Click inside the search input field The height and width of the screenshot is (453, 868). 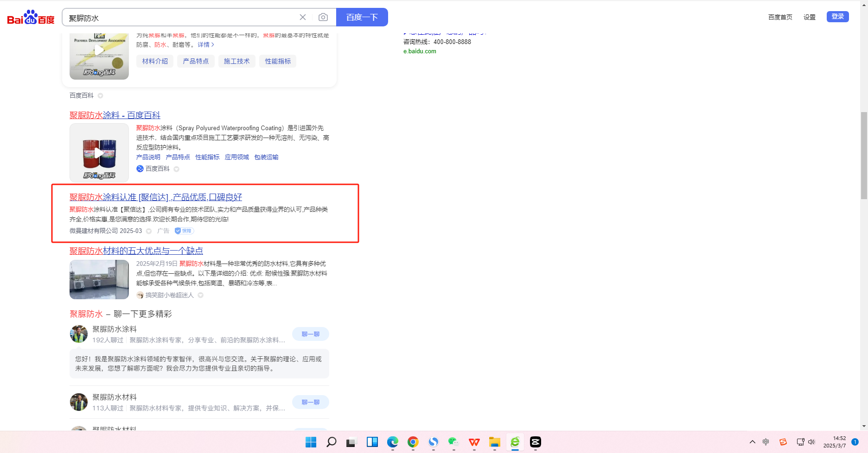(181, 18)
